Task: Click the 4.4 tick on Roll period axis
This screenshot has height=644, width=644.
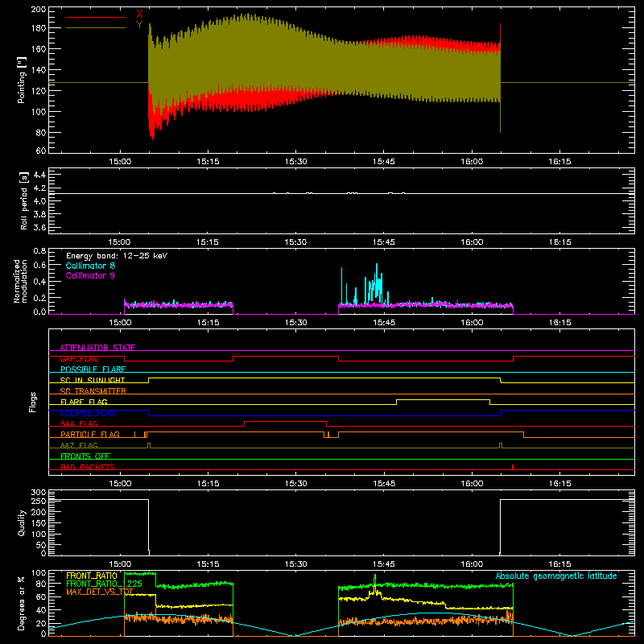Action: pos(39,175)
